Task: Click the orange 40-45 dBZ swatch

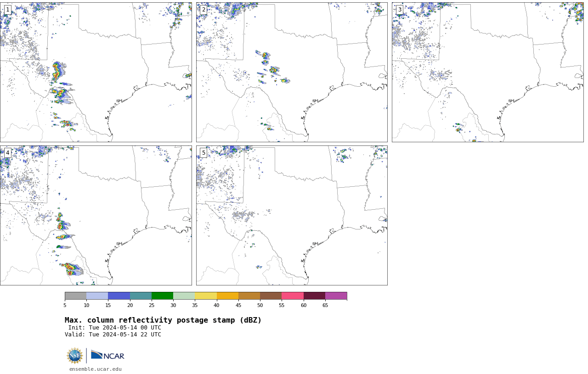Action: (x=227, y=296)
